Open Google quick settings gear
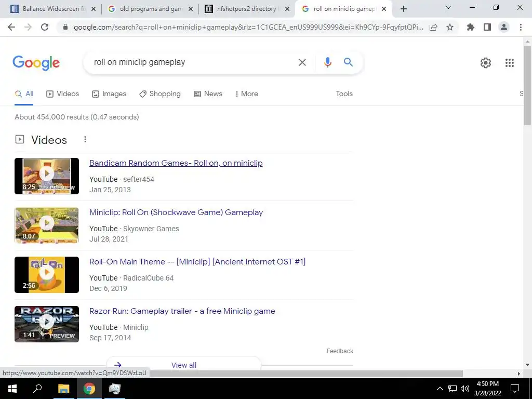This screenshot has width=532, height=399. click(x=486, y=63)
